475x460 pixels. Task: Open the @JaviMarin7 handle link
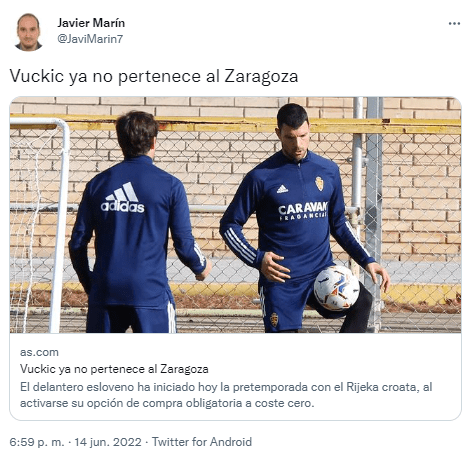90,39
